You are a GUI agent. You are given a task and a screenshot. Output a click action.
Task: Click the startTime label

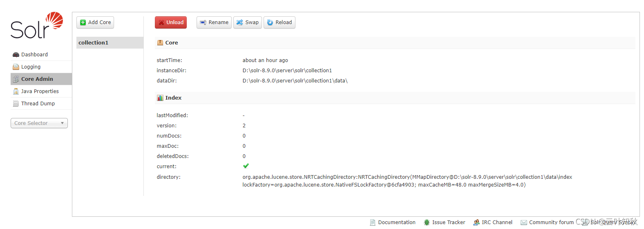click(x=170, y=60)
